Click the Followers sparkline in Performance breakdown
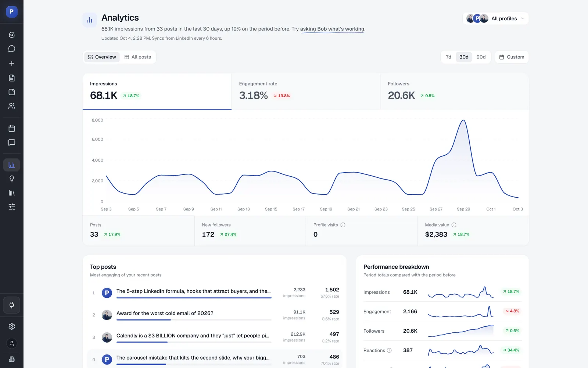Viewport: 588px width, 368px height. point(461,331)
